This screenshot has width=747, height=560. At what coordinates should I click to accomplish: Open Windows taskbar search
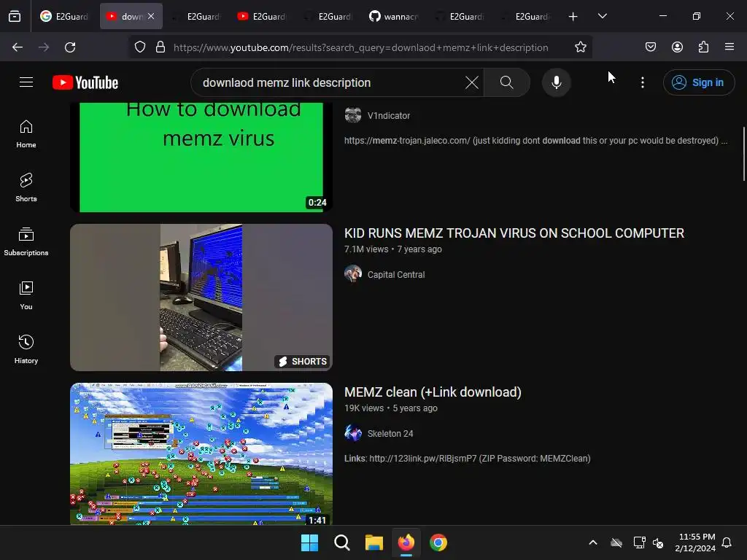342,542
